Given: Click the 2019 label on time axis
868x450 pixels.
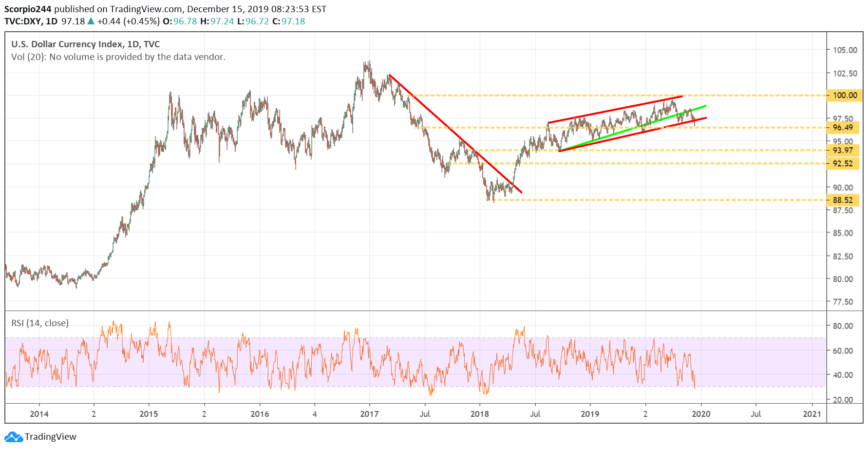Looking at the screenshot, I should (590, 414).
